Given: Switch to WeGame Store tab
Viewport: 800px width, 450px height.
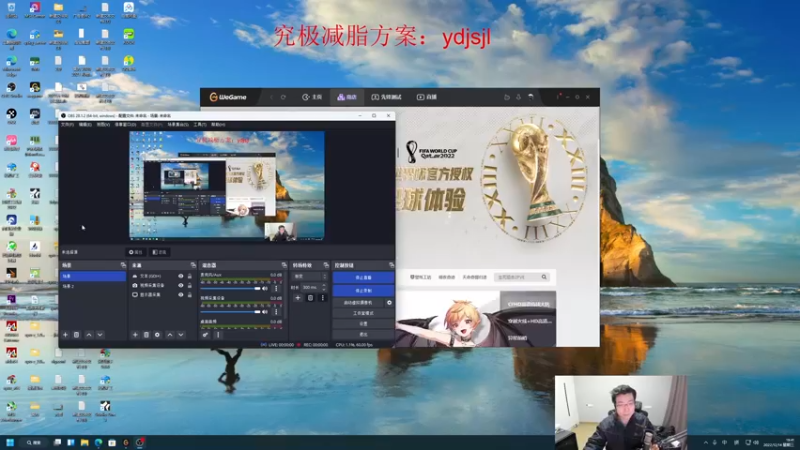Looking at the screenshot, I should pos(347,97).
